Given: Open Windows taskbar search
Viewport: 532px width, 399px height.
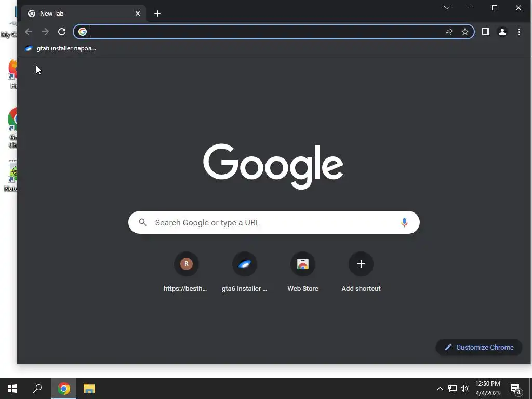Looking at the screenshot, I should [x=37, y=389].
